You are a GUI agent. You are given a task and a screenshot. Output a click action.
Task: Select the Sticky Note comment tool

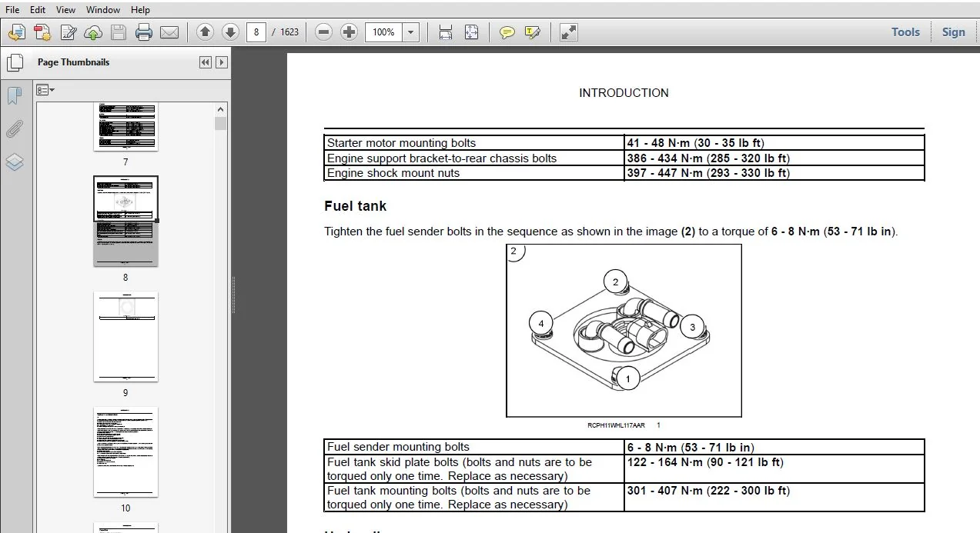[507, 32]
